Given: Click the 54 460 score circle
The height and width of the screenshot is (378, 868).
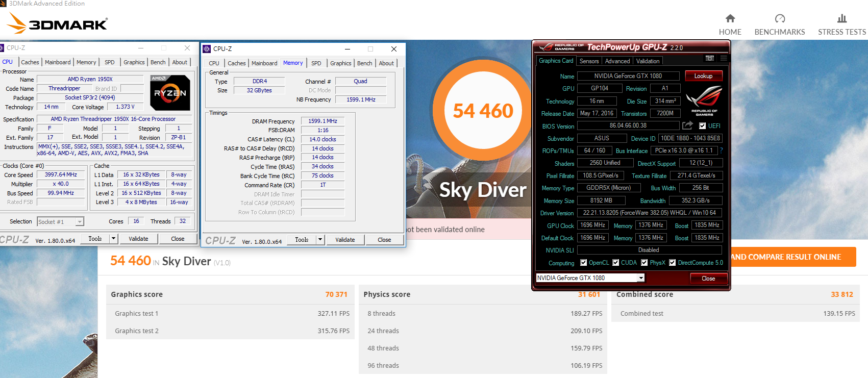Looking at the screenshot, I should (483, 111).
